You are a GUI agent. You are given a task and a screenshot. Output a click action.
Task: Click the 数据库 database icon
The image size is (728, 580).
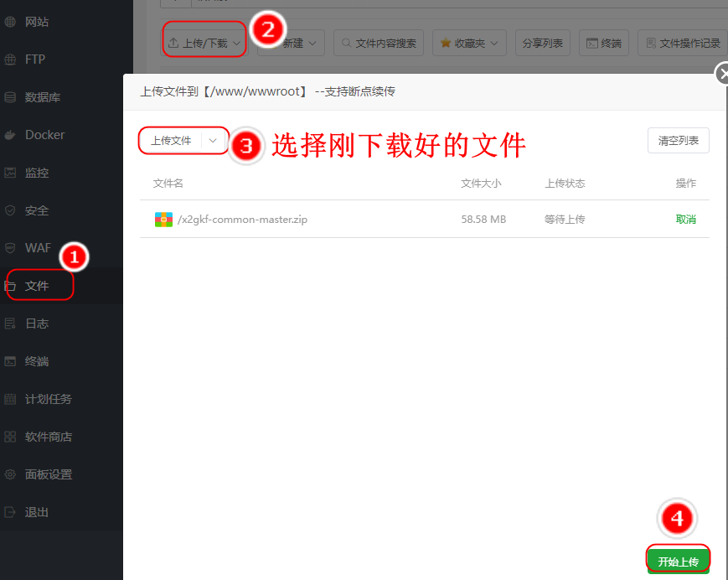click(x=10, y=97)
